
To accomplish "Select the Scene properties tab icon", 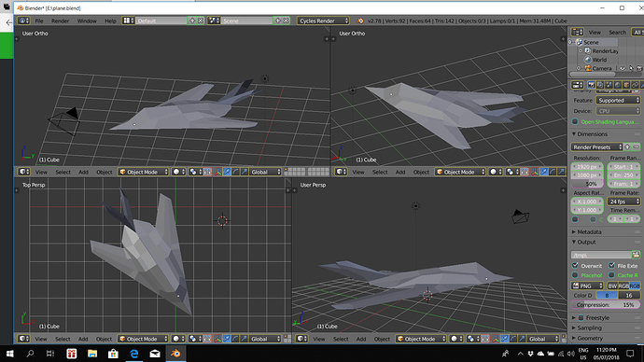I will [609, 85].
